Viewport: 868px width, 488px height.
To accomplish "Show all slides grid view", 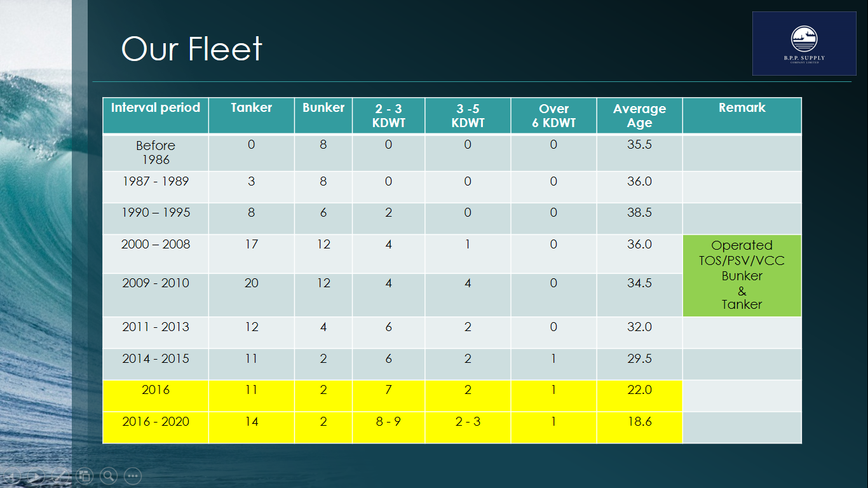I will tap(85, 475).
